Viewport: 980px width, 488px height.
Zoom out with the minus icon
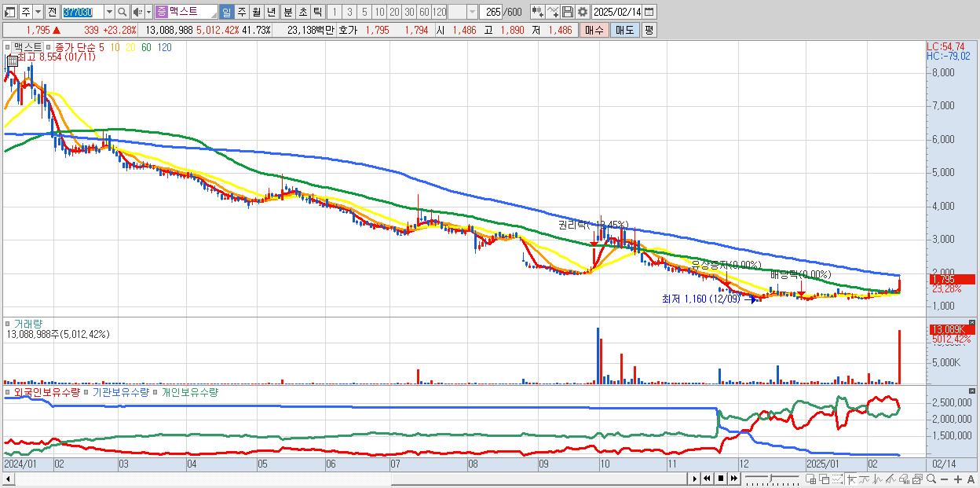click(x=945, y=479)
